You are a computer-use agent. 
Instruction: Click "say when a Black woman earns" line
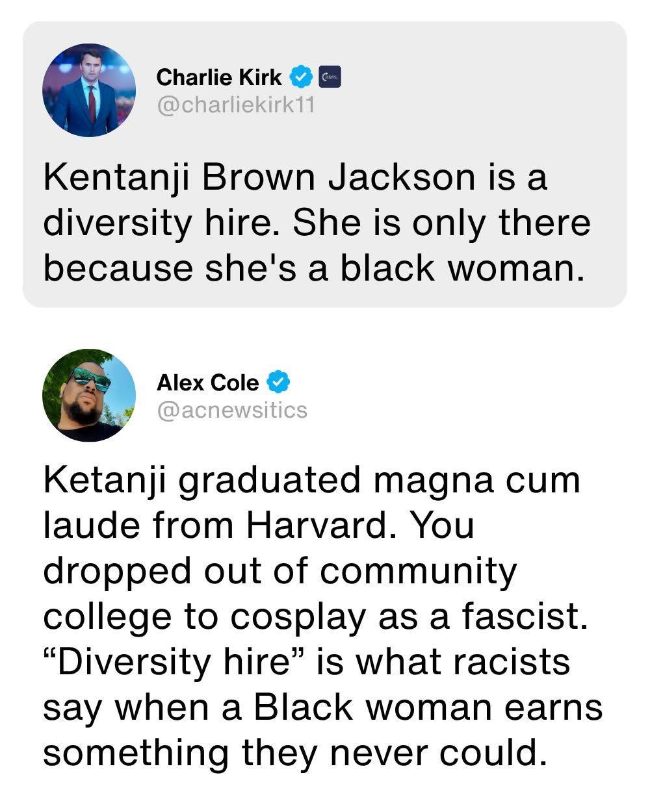323,707
